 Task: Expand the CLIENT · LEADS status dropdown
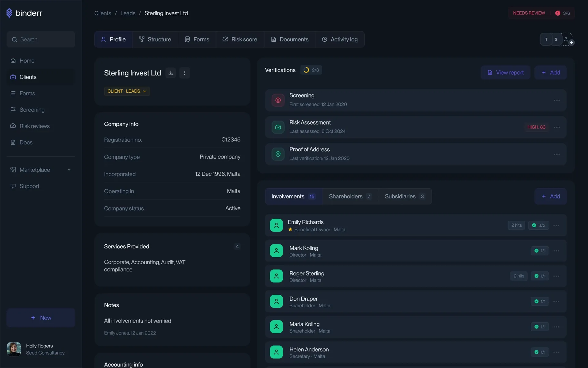pyautogui.click(x=127, y=91)
